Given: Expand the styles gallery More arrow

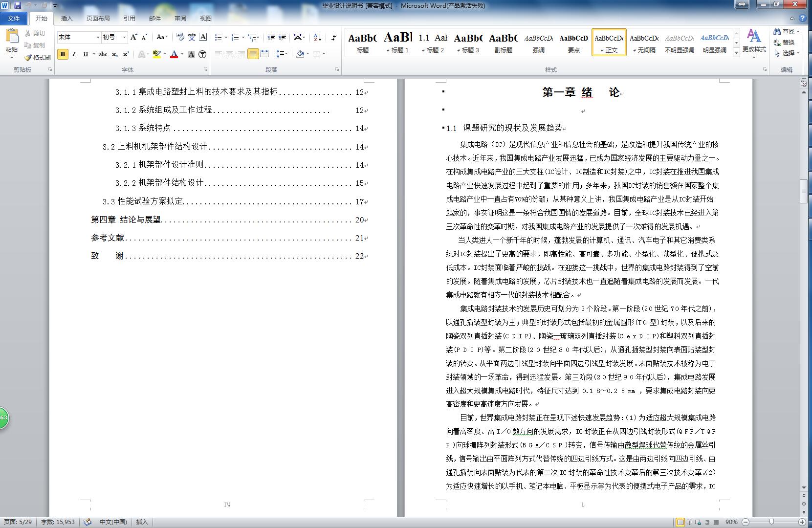Looking at the screenshot, I should coord(736,53).
